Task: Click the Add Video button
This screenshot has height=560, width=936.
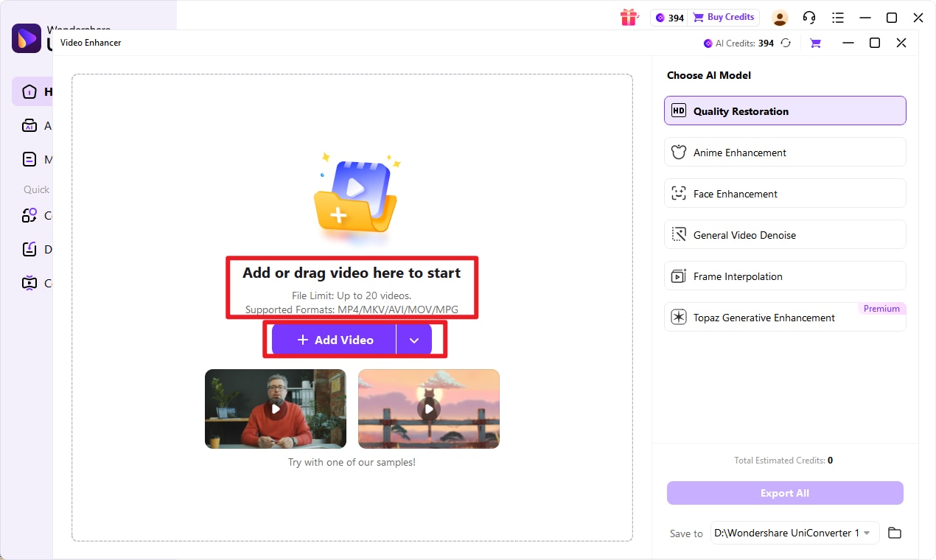Action: (x=334, y=340)
